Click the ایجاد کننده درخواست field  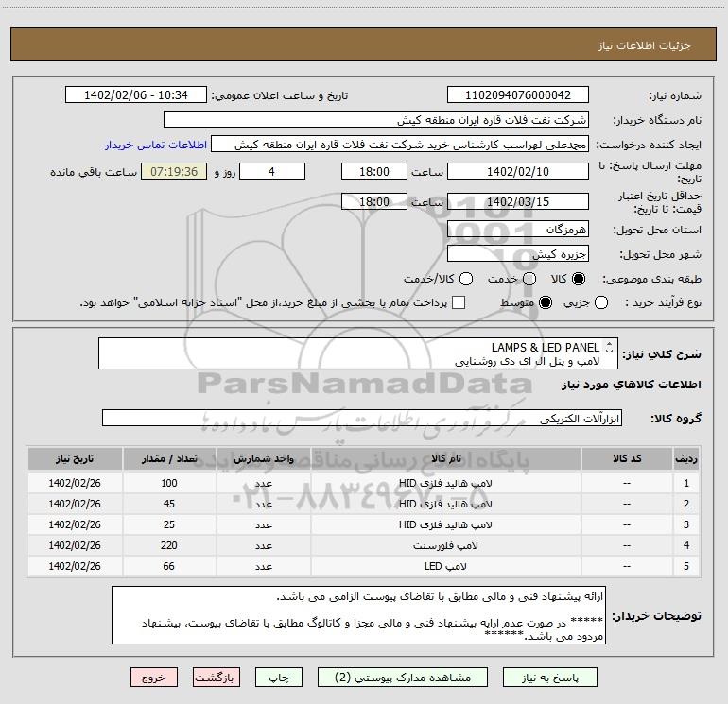tap(400, 145)
